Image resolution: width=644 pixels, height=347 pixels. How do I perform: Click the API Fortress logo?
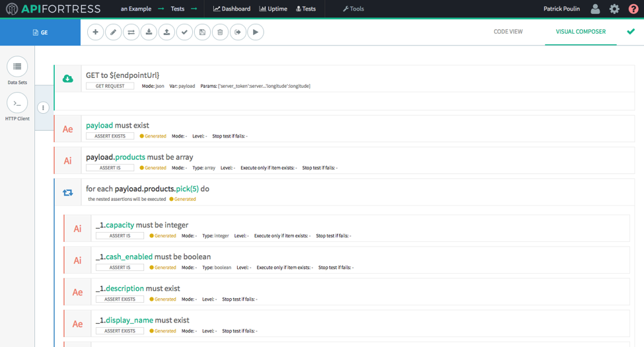pos(53,9)
